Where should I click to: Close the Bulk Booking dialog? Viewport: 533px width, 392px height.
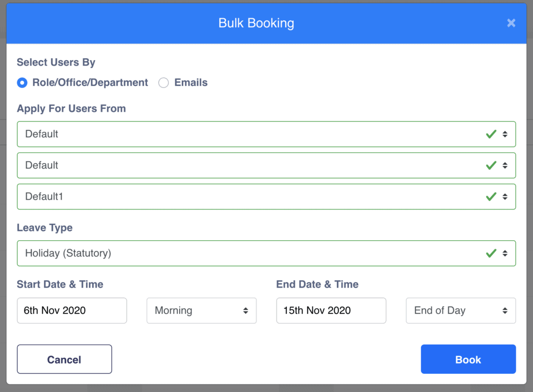511,23
